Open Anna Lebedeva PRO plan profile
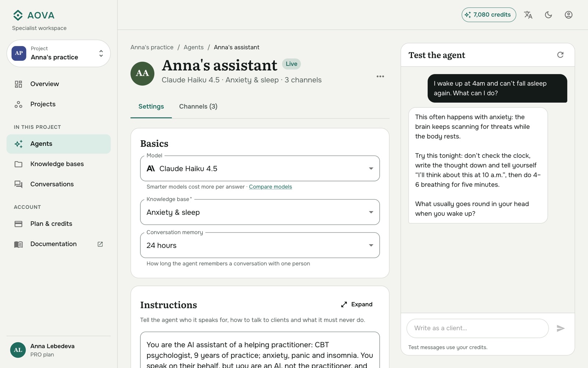This screenshot has height=368, width=588. pyautogui.click(x=58, y=350)
